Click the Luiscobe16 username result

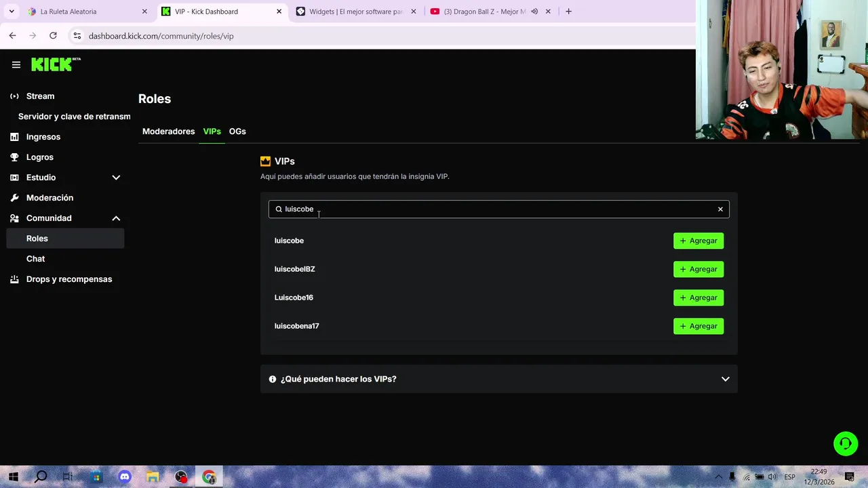point(294,298)
